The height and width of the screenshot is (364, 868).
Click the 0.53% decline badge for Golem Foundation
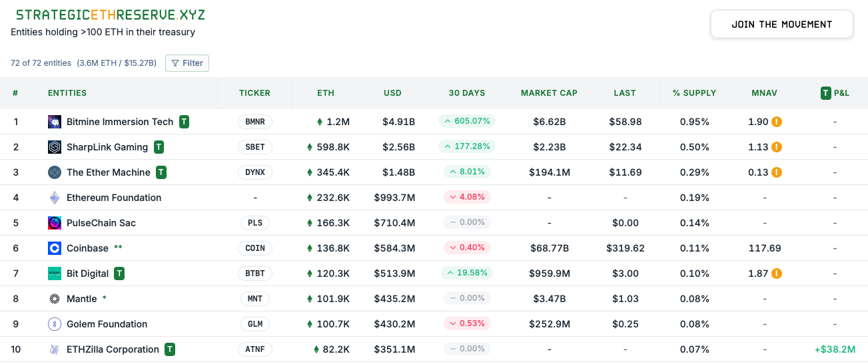[467, 323]
